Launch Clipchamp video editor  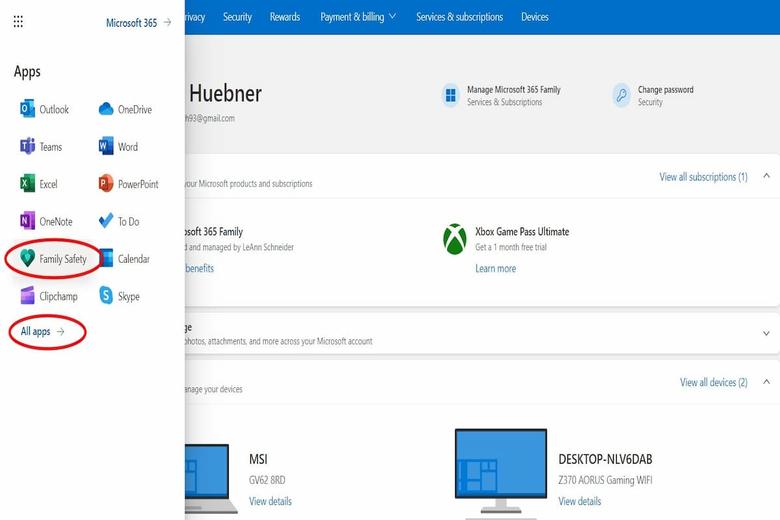pos(28,296)
